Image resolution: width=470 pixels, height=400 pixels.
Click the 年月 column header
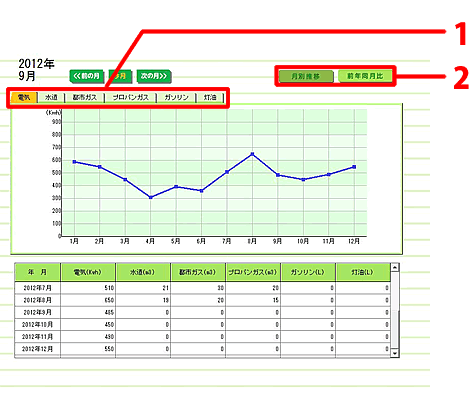(37, 272)
